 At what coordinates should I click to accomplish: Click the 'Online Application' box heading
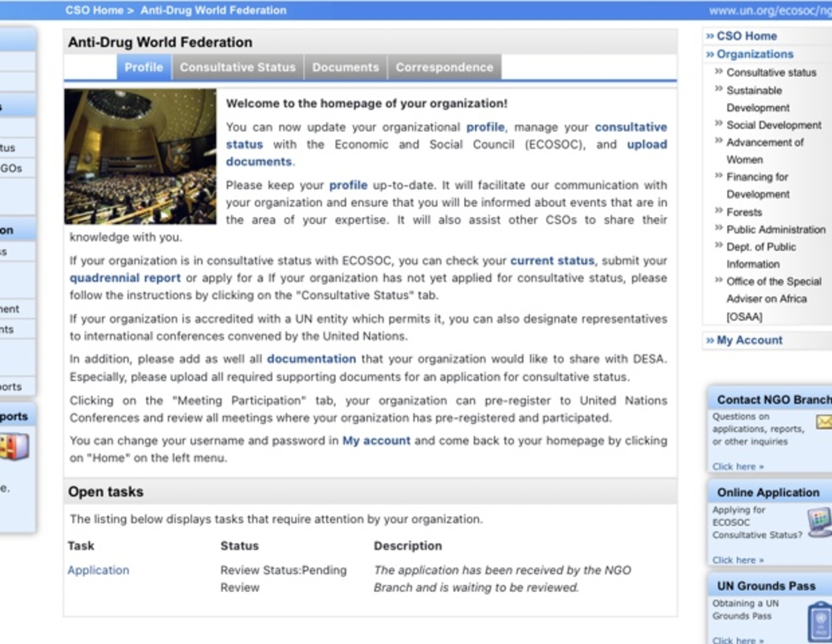tap(768, 493)
